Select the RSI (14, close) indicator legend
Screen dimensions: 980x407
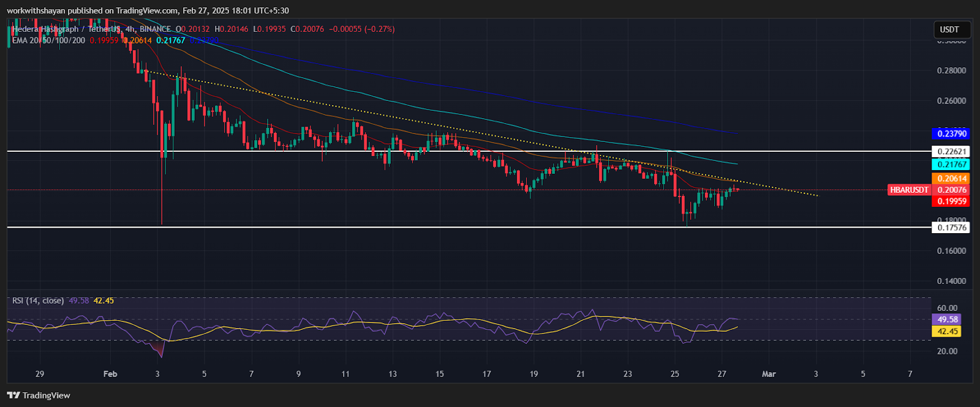click(38, 301)
